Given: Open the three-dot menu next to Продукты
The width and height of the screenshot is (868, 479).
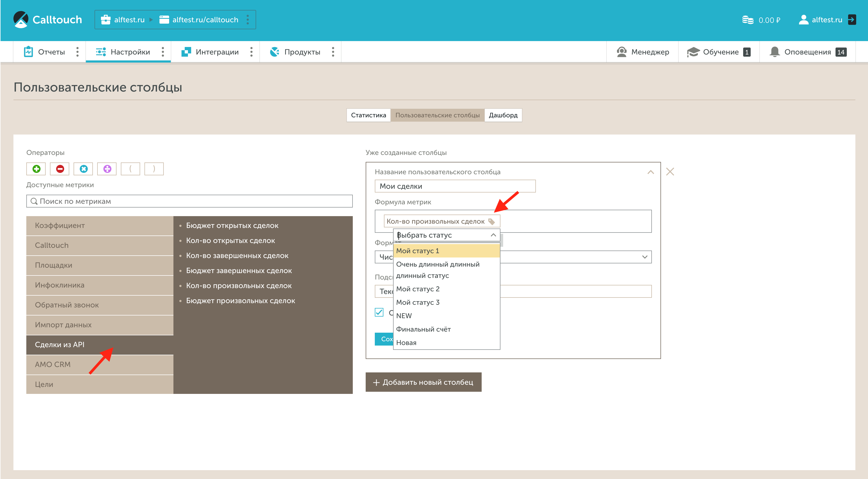Looking at the screenshot, I should point(333,52).
